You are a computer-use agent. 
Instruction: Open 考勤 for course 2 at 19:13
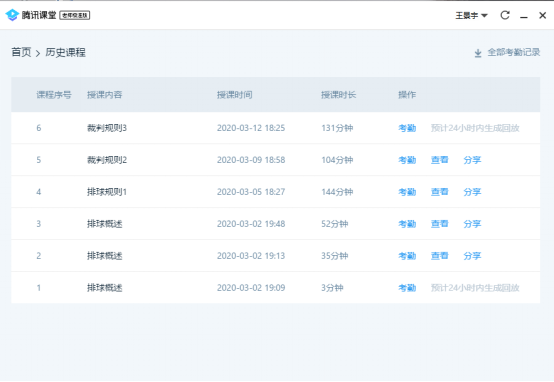(407, 255)
